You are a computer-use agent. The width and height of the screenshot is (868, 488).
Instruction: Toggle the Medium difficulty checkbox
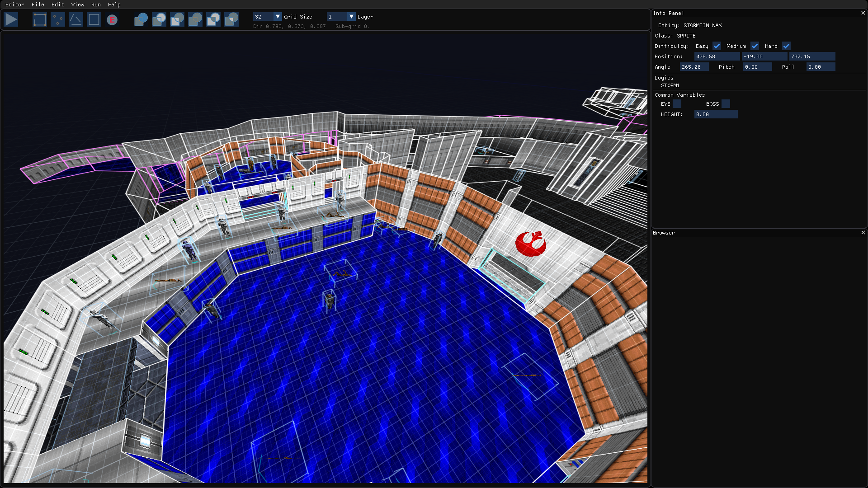(755, 46)
